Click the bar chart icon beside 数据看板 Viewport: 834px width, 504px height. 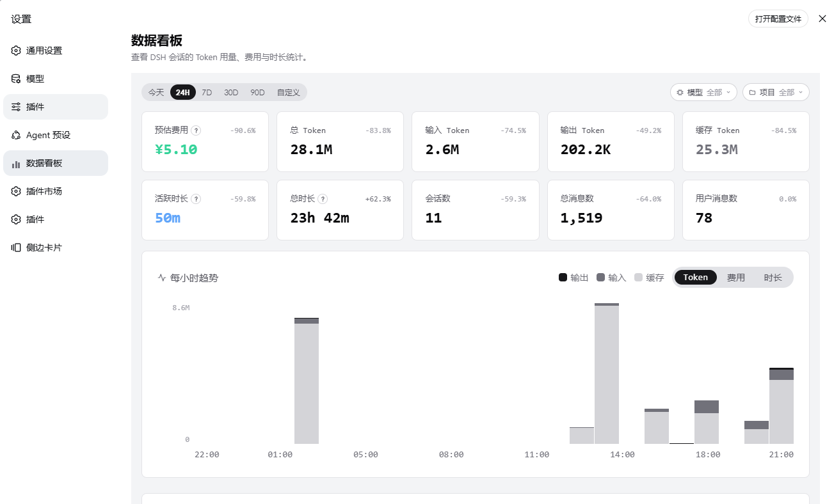pyautogui.click(x=16, y=163)
